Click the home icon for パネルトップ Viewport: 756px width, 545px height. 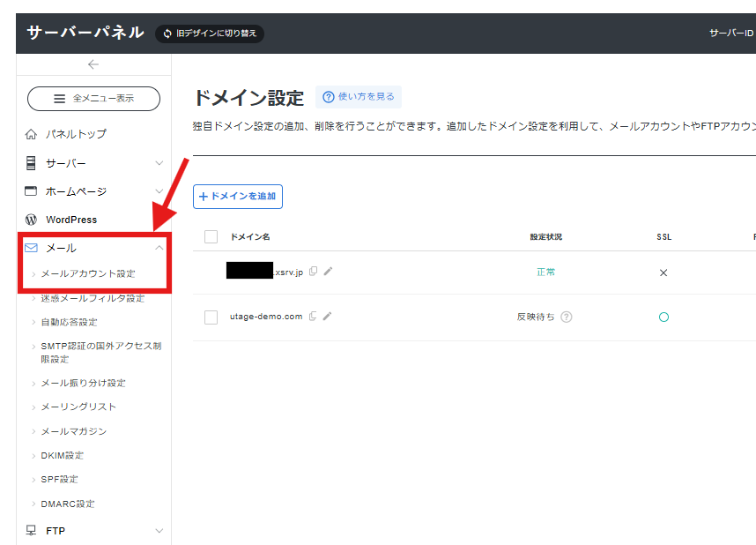click(31, 134)
